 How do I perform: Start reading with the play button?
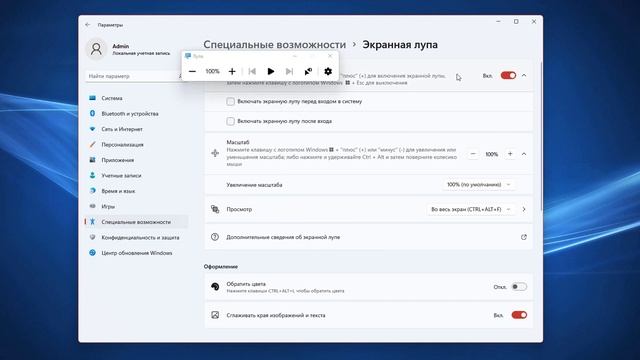[271, 71]
